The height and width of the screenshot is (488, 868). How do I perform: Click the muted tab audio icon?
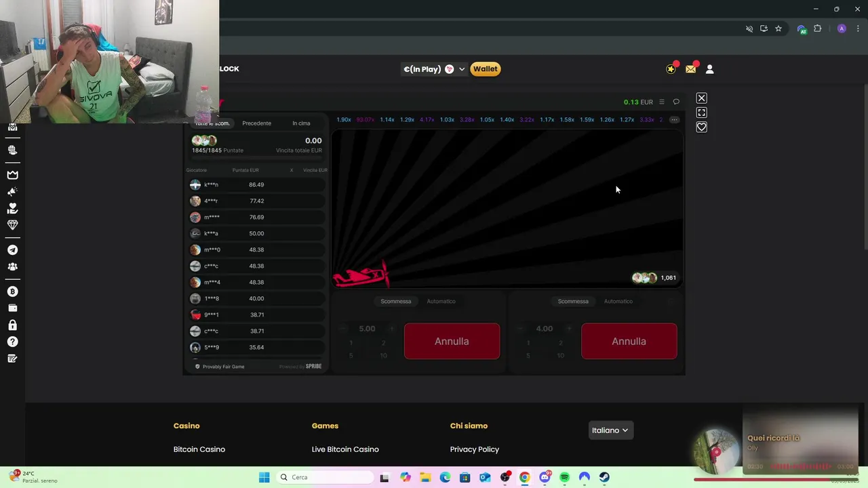click(x=749, y=28)
